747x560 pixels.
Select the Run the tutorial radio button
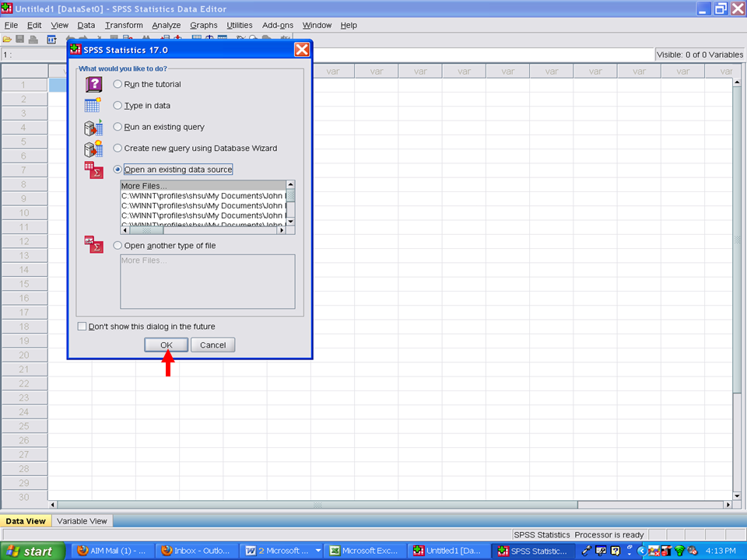pyautogui.click(x=117, y=84)
